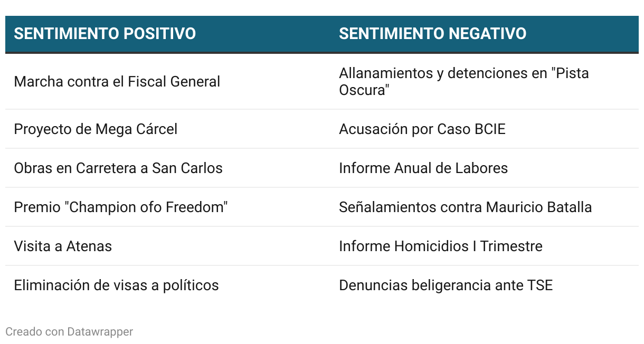Select Obras en Carretera a San Carlos

click(x=118, y=168)
